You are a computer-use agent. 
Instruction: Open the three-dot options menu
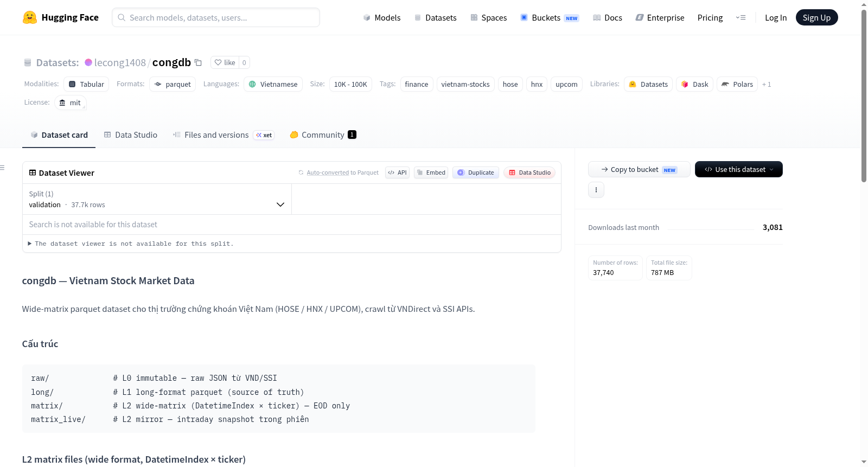tap(596, 190)
